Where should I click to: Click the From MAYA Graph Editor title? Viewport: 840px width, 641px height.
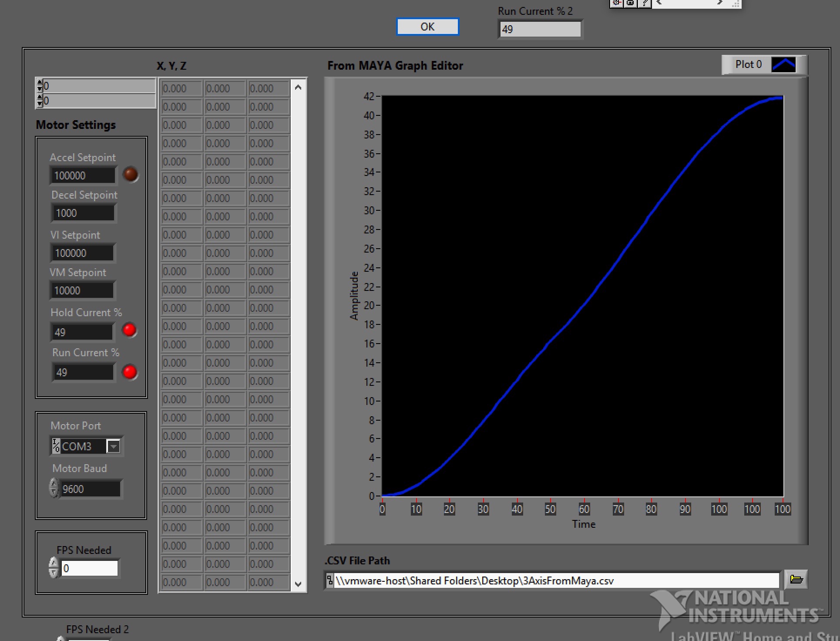[x=395, y=66]
